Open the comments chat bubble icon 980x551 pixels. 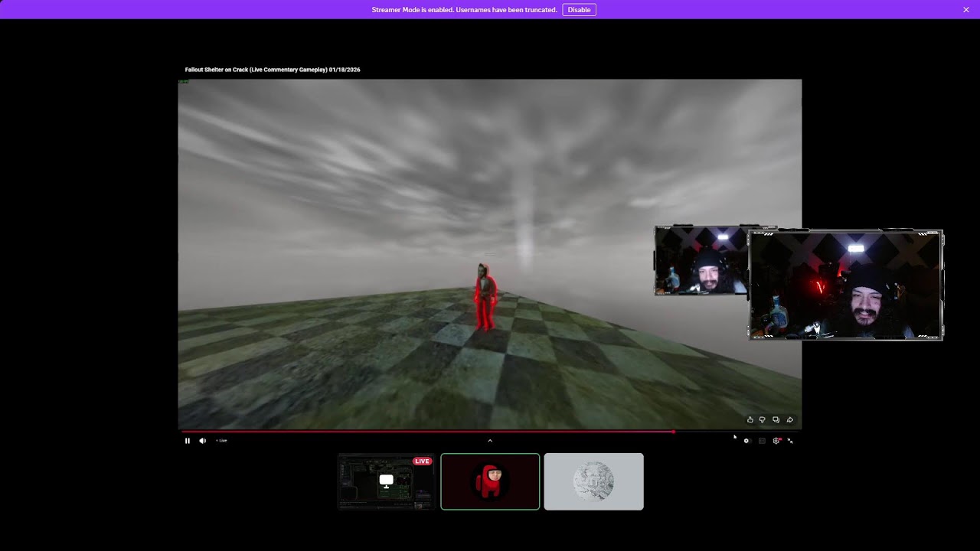pyautogui.click(x=776, y=419)
